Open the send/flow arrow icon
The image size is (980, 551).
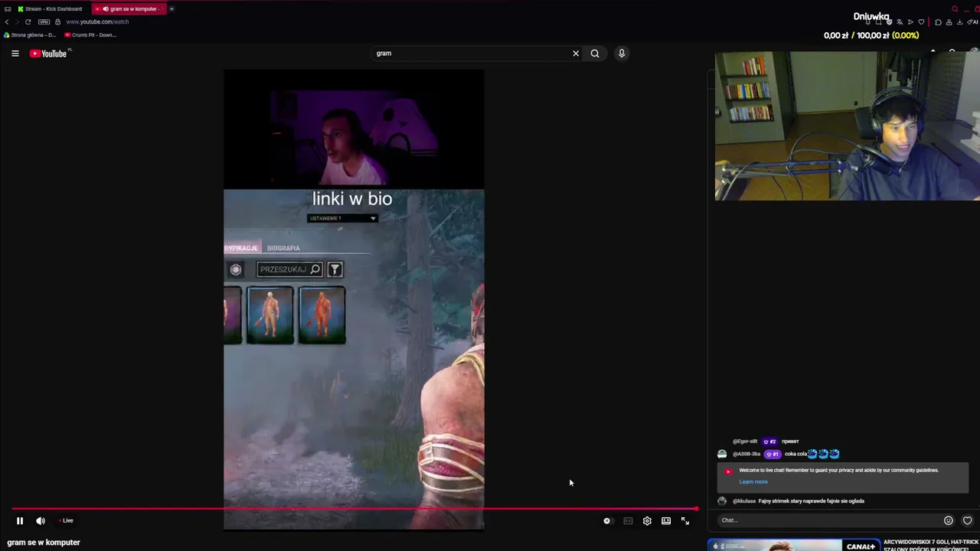[910, 22]
